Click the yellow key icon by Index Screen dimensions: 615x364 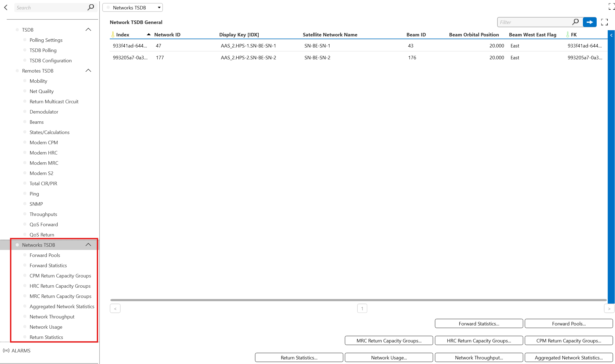click(113, 35)
